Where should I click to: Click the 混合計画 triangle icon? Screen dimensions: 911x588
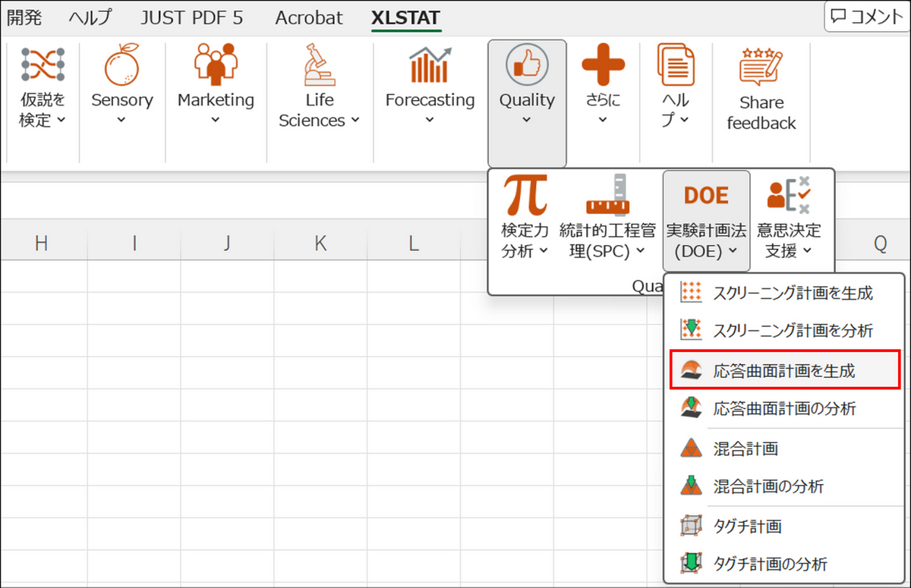pos(691,448)
